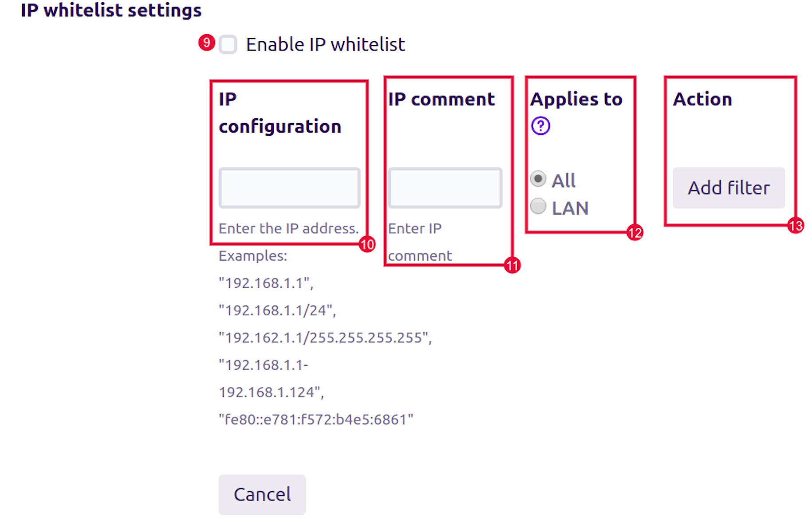The height and width of the screenshot is (532, 812).
Task: Focus the IP configuration input field
Action: click(289, 188)
